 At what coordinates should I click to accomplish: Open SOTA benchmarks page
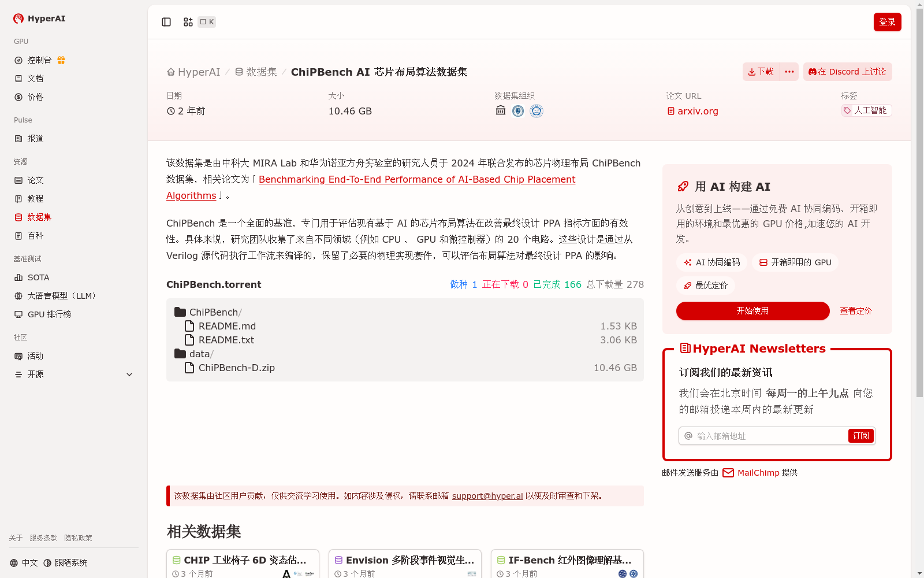tap(32, 277)
